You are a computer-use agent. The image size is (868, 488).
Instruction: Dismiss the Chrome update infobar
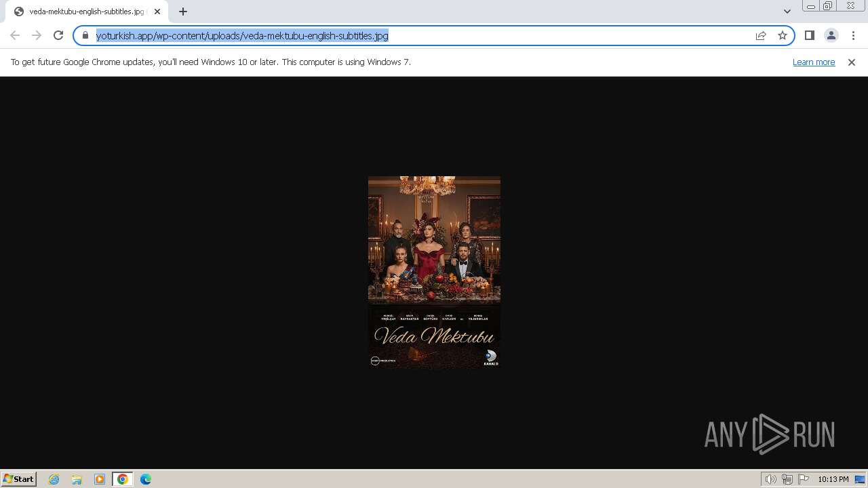click(x=852, y=62)
